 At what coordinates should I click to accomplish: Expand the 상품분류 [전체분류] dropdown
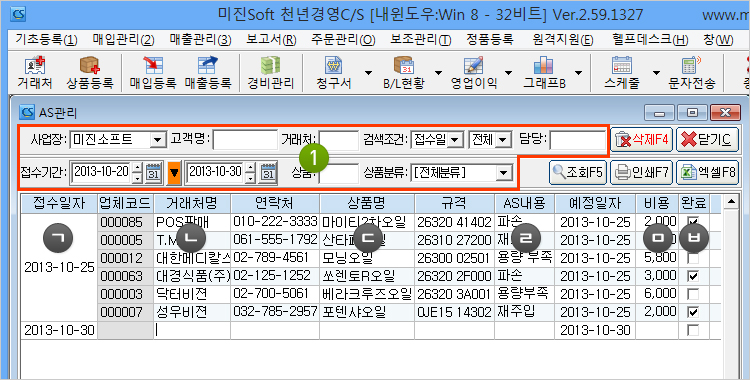tap(502, 173)
